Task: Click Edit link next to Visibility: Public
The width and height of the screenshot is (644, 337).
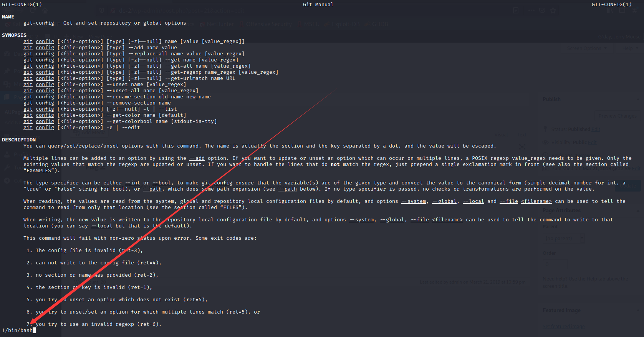Action: [592, 143]
